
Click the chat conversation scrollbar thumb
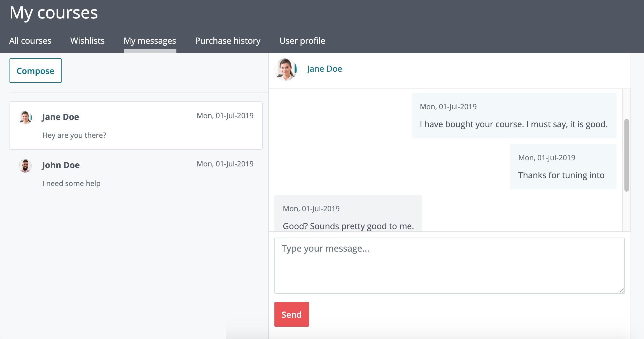pyautogui.click(x=626, y=155)
